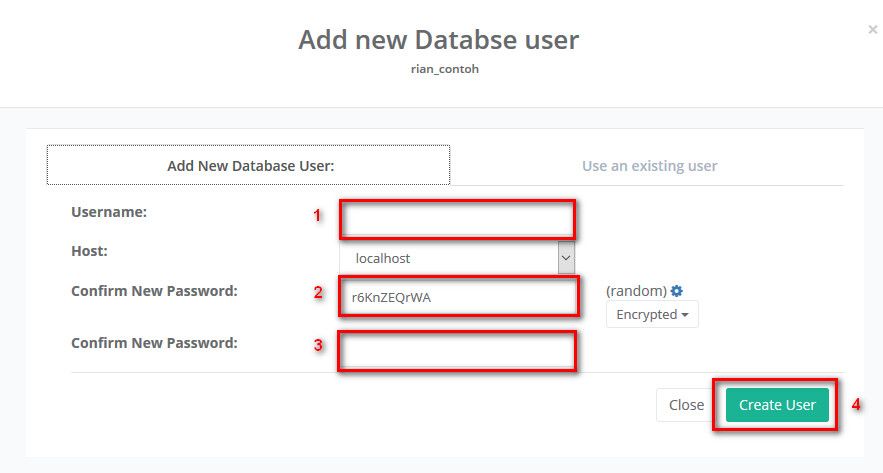
Task: Click the Host: label
Action: (x=89, y=251)
